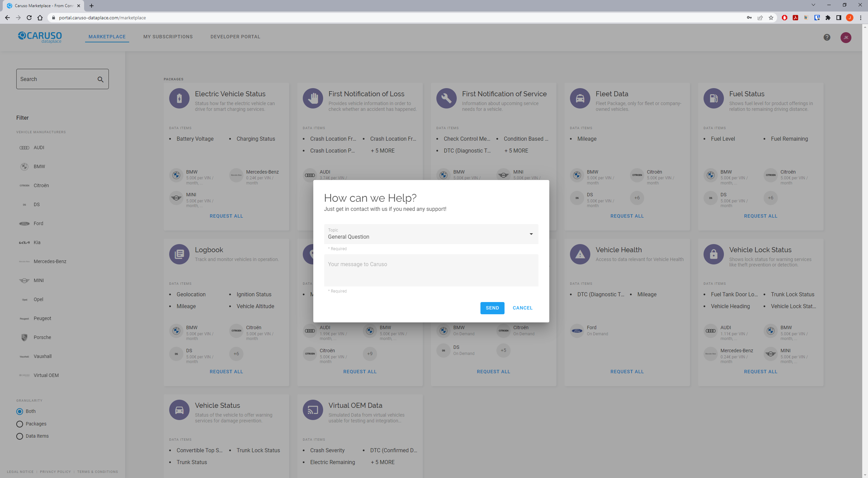
Task: Click the help question mark icon
Action: pyautogui.click(x=827, y=37)
